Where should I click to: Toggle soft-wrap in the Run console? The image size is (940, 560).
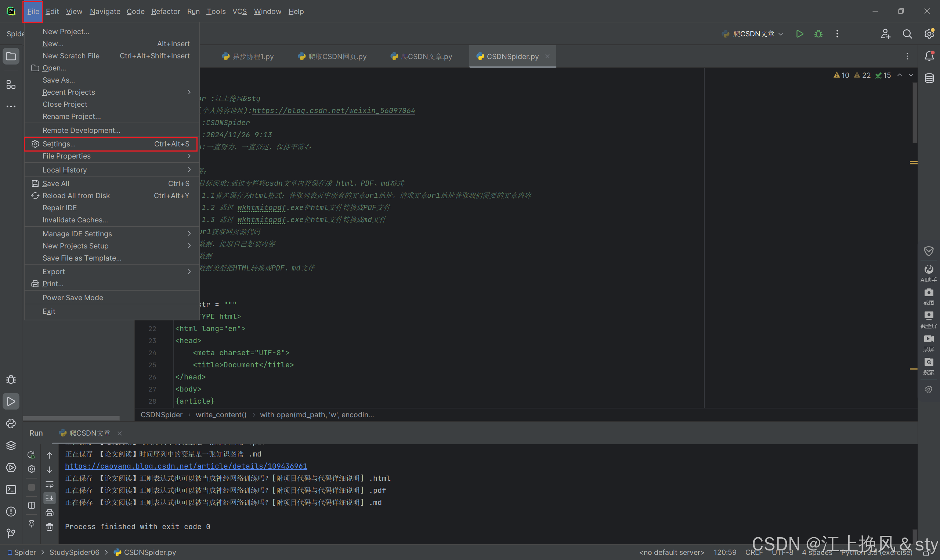[x=50, y=484]
